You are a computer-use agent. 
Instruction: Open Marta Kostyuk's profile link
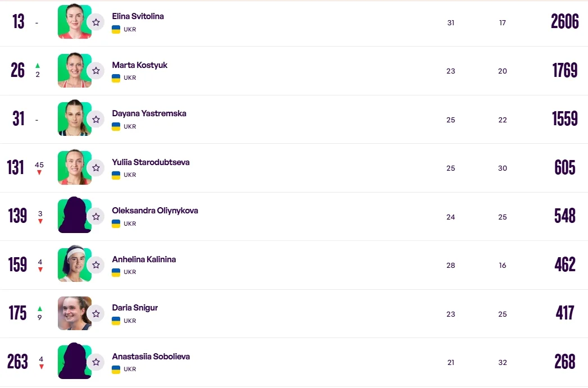point(139,65)
